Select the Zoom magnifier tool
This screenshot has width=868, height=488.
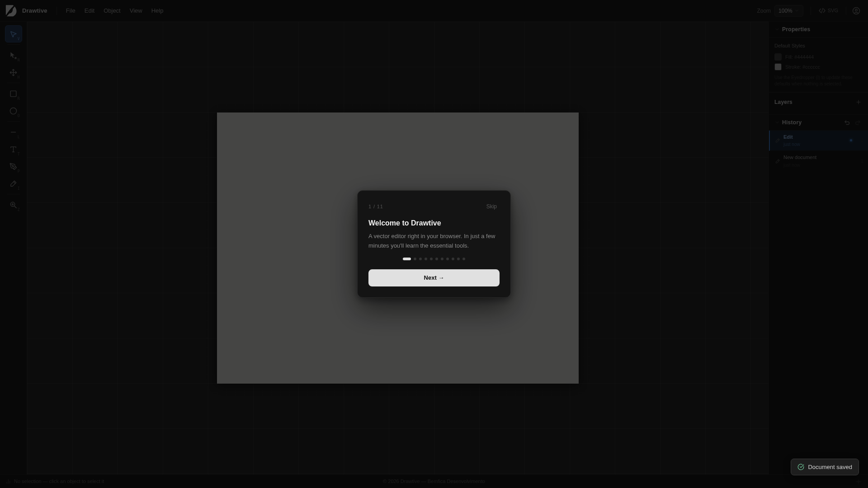(14, 205)
